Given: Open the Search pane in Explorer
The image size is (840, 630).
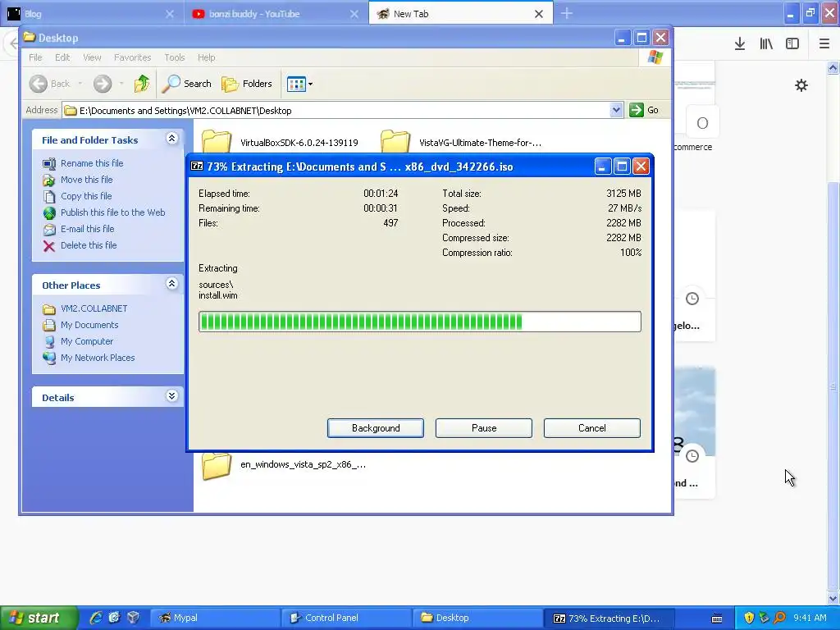Looking at the screenshot, I should tap(187, 84).
